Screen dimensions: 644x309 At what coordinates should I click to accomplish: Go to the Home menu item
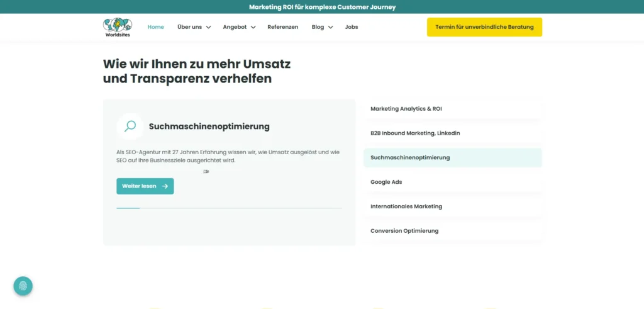156,27
